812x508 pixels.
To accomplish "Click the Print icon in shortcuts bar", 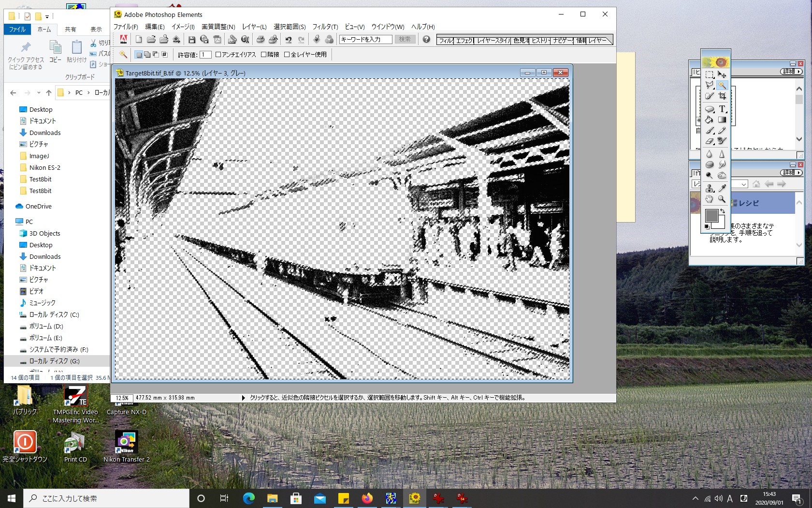I will pyautogui.click(x=261, y=40).
